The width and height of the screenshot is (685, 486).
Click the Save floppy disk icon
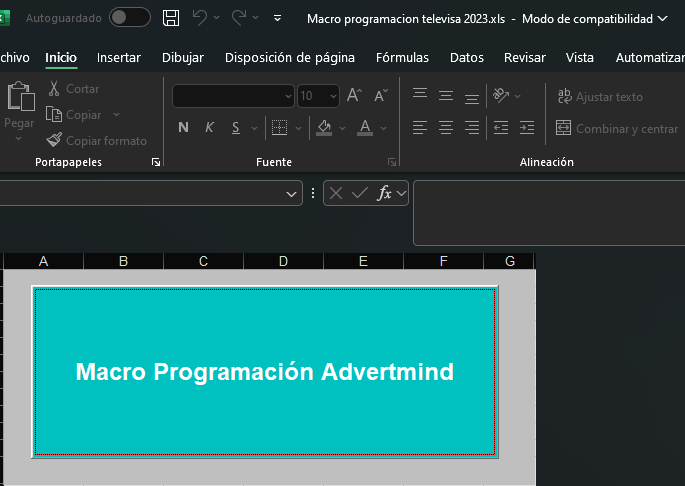click(x=171, y=18)
